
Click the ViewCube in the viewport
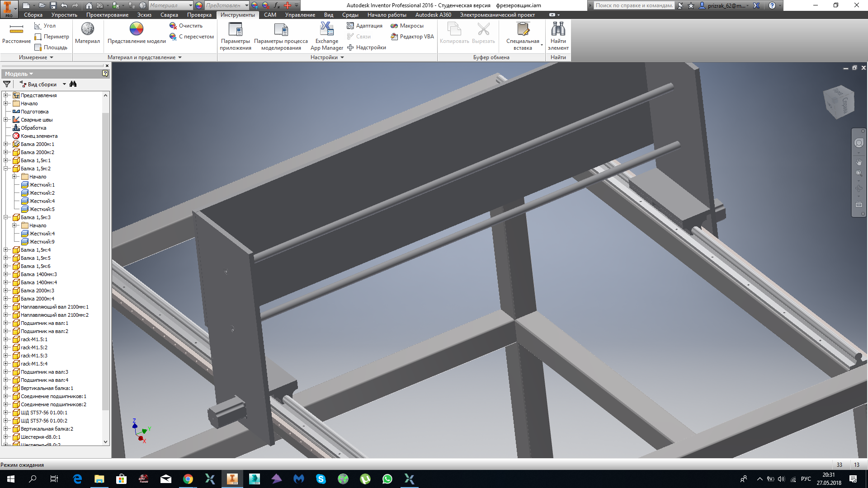tap(839, 102)
